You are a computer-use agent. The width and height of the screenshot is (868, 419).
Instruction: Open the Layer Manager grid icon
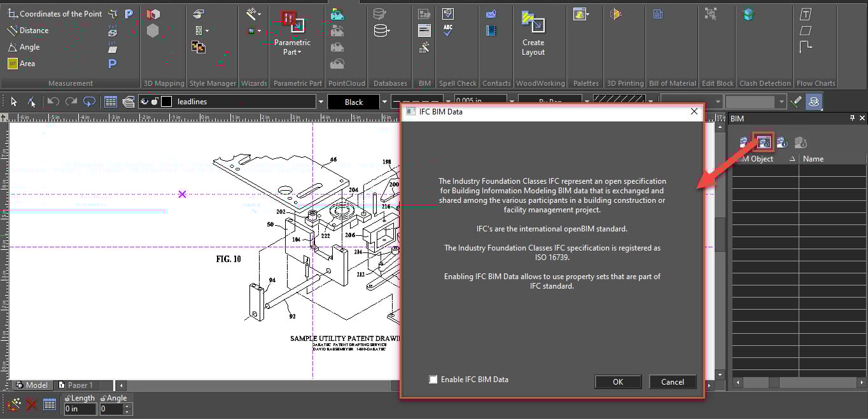(110, 101)
